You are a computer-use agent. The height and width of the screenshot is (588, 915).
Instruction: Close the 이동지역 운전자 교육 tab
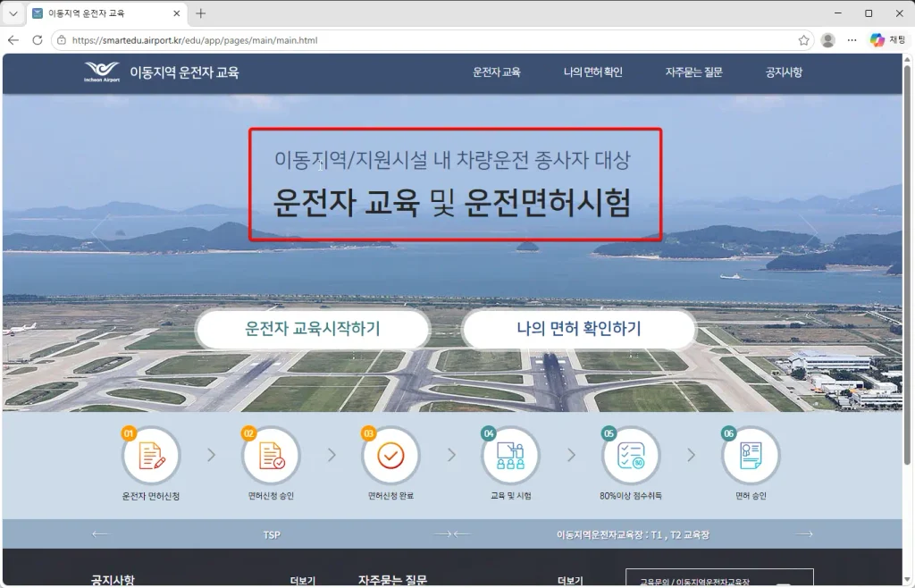176,13
